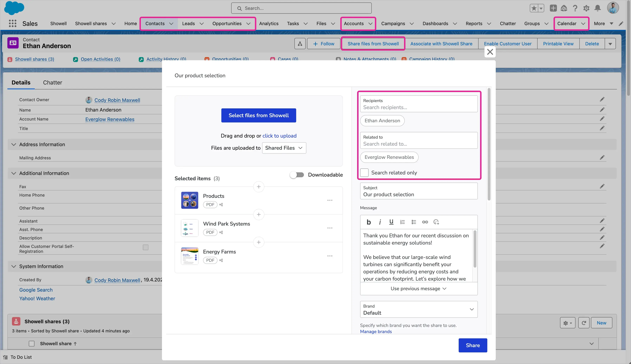Open the Accounts tab dropdown arrow
The image size is (631, 364).
tap(370, 24)
